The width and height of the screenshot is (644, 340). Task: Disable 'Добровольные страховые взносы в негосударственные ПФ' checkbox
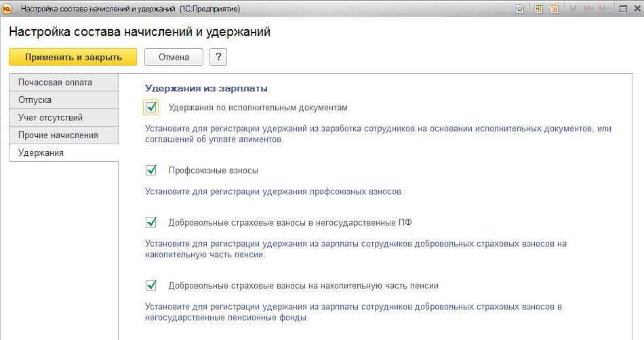[x=151, y=222]
